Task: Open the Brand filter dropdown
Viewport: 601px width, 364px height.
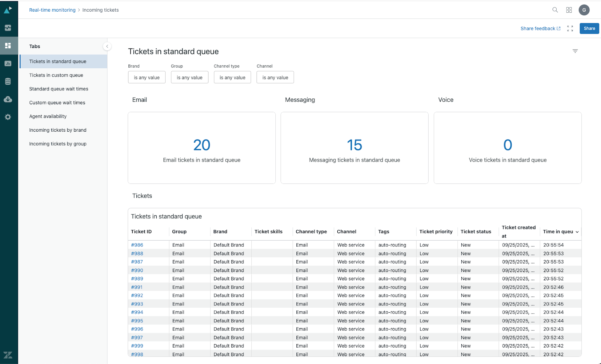Action: (146, 77)
